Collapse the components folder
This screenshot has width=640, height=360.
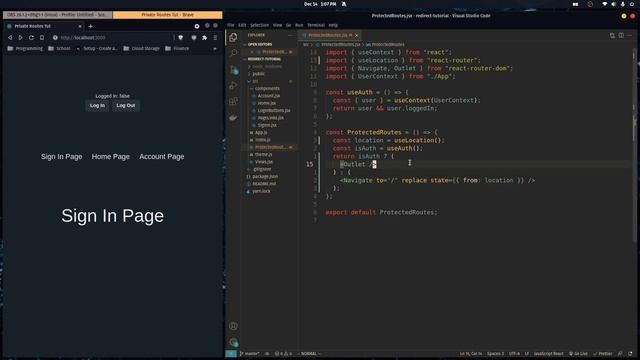[267, 89]
